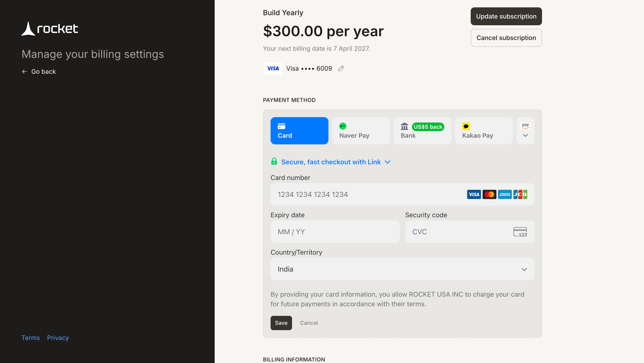The image size is (644, 363).
Task: Click the pencil icon to edit Visa card
Action: 341,68
